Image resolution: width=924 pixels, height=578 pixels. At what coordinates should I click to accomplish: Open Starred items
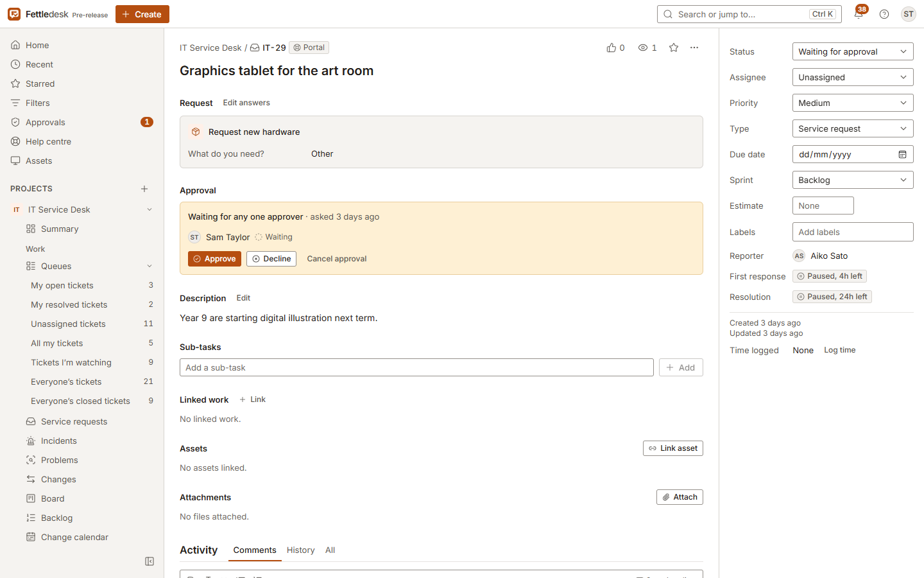click(x=82, y=83)
